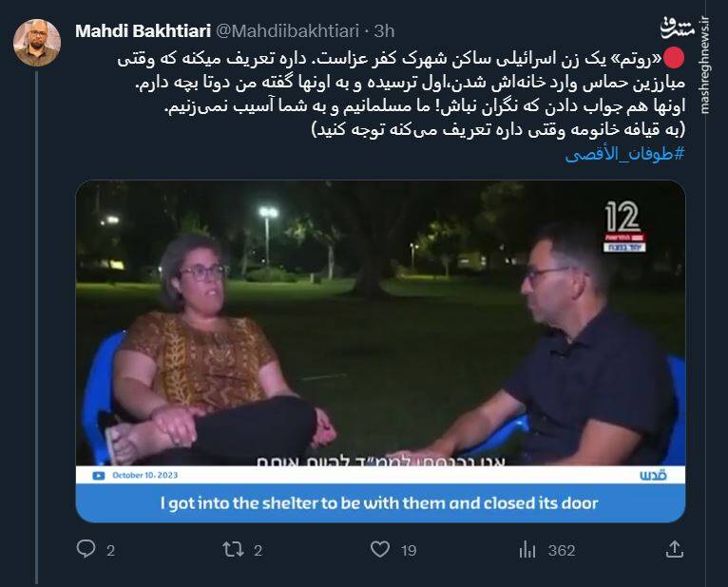Click the like count 19
728x587 pixels.
point(409,551)
